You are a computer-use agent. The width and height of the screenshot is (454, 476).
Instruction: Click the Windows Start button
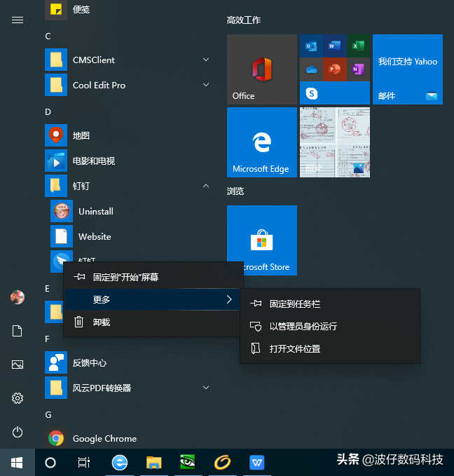coord(17,463)
